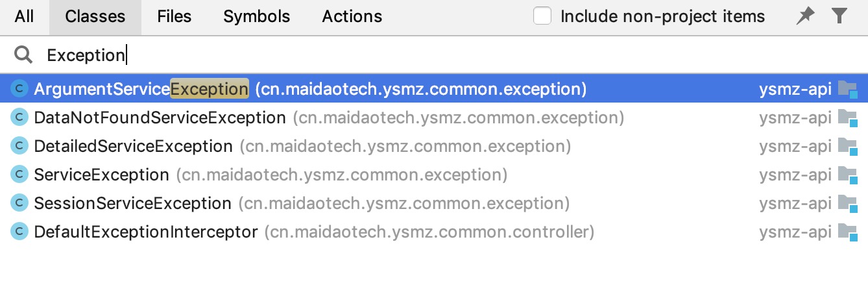868x296 pixels.
Task: Open DefaultExceptionInterceptor result
Action: point(146,232)
